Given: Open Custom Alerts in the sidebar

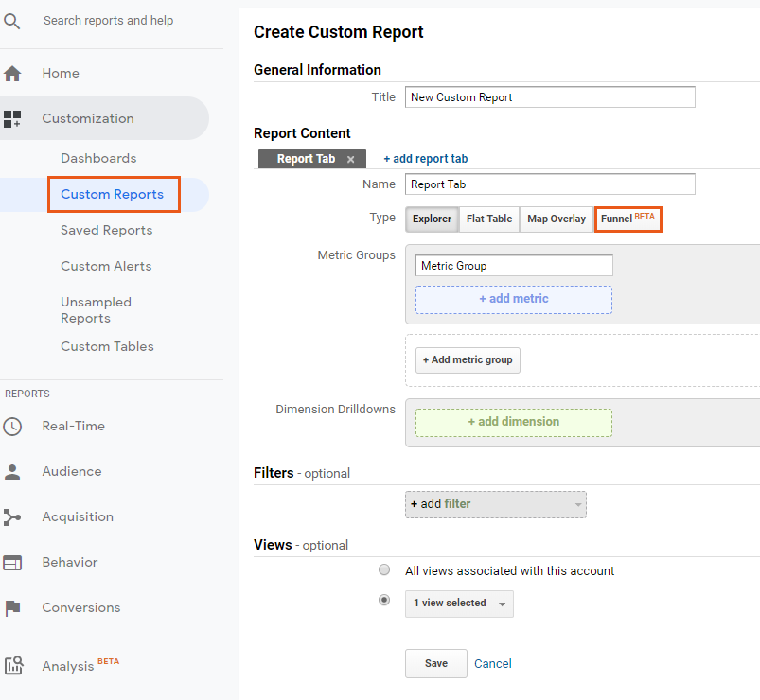Looking at the screenshot, I should (106, 266).
